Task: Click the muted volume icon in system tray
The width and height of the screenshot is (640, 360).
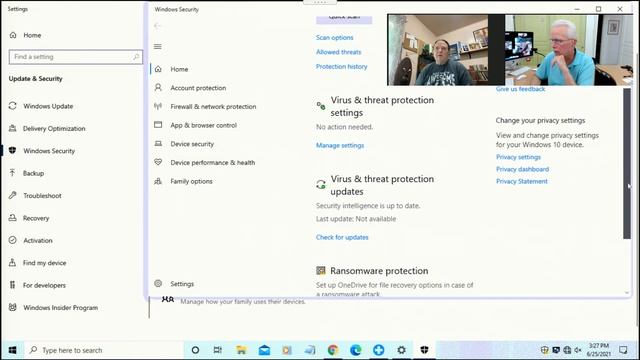Action: click(578, 350)
